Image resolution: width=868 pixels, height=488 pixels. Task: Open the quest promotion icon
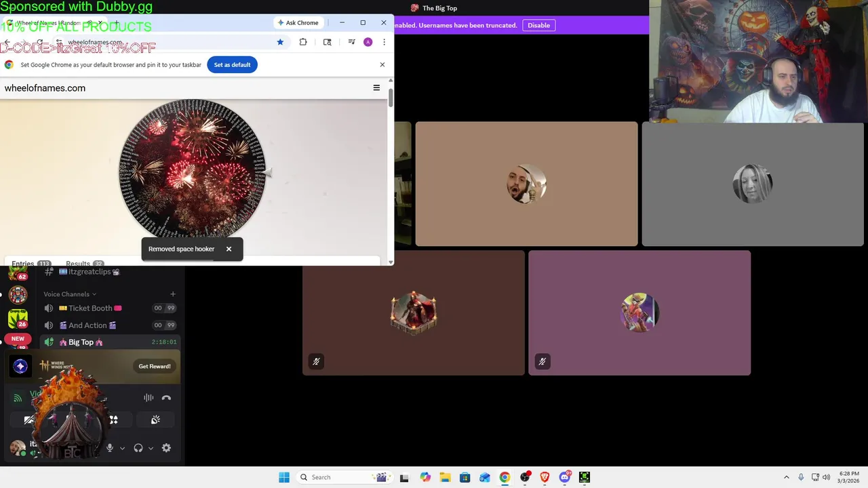(x=20, y=366)
